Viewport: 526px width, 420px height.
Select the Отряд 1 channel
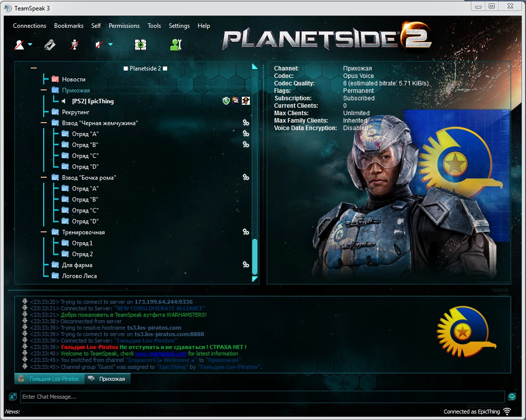tap(82, 243)
